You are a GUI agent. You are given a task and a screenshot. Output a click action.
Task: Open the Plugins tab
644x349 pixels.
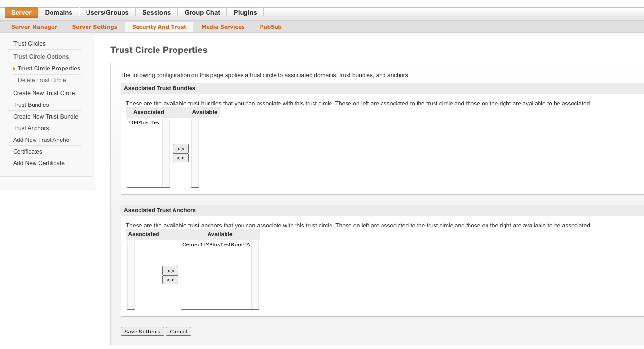[245, 12]
